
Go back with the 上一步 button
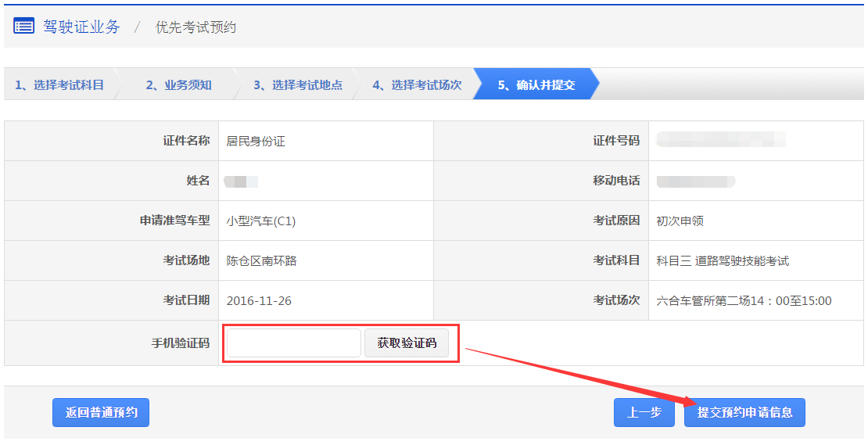(644, 412)
